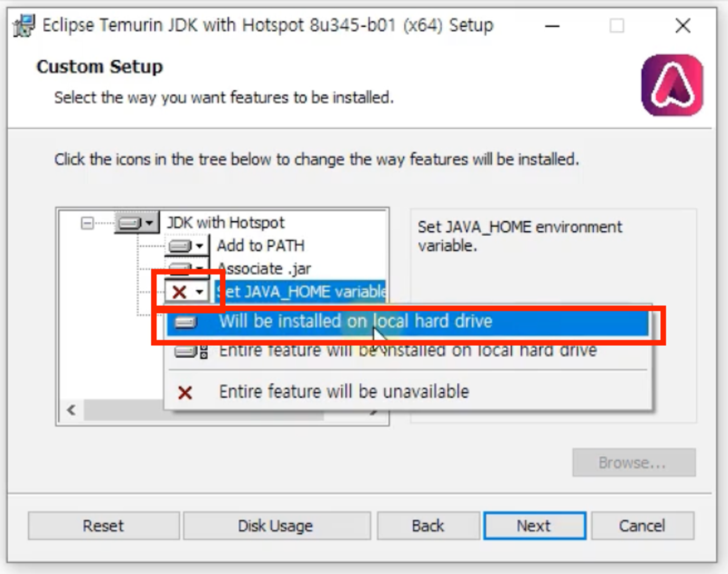The width and height of the screenshot is (728, 574).
Task: Choose Entire feature will be unavailable
Action: (344, 392)
